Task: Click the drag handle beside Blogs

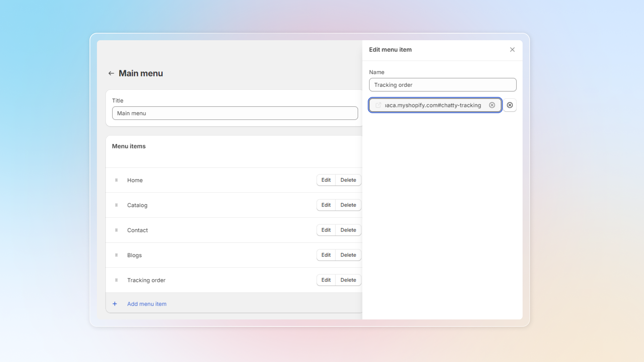Action: click(x=116, y=255)
